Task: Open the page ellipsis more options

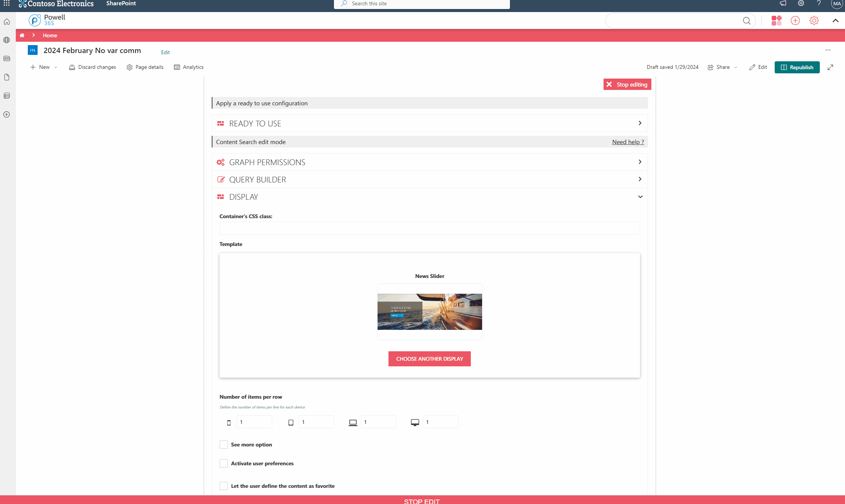Action: [x=828, y=50]
